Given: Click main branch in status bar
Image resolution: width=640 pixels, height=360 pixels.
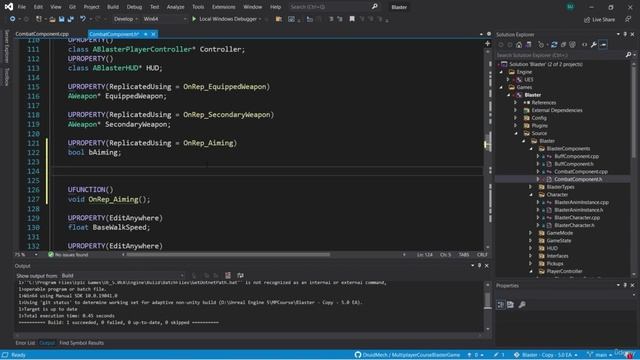Looking at the screenshot, I should click(599, 355).
